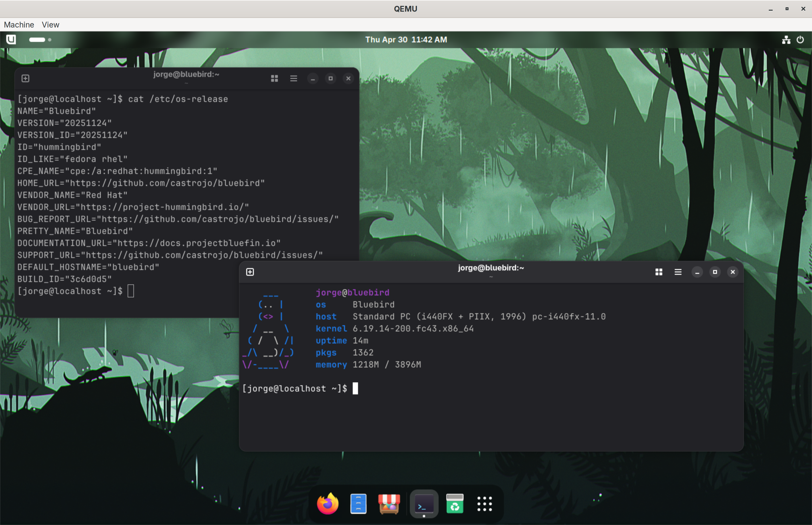
Task: Open hamburger menu in front terminal window
Action: pos(678,272)
